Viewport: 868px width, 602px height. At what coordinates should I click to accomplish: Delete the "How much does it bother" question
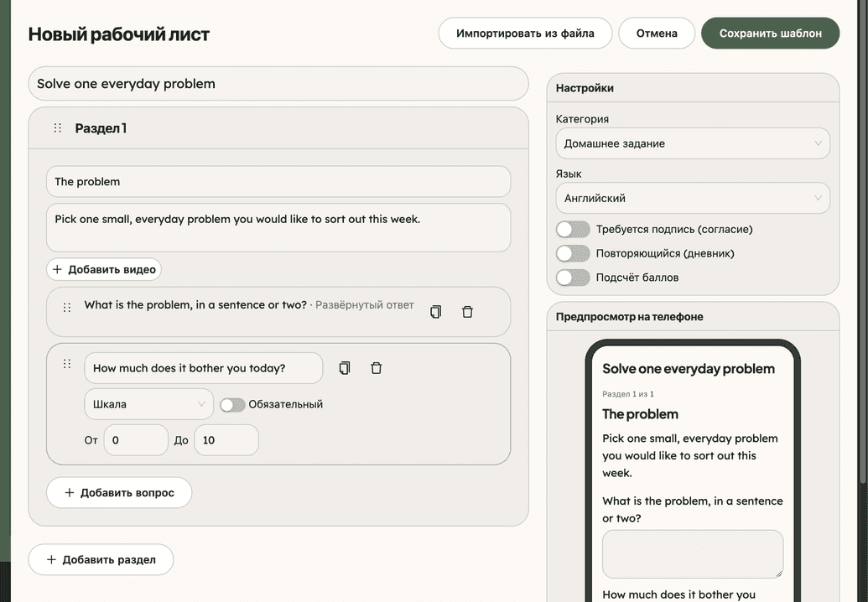pyautogui.click(x=376, y=368)
